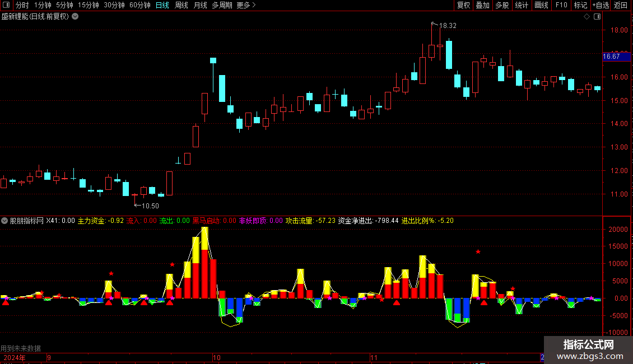Click the 返回 back button
The height and width of the screenshot is (364, 633).
[x=621, y=5]
